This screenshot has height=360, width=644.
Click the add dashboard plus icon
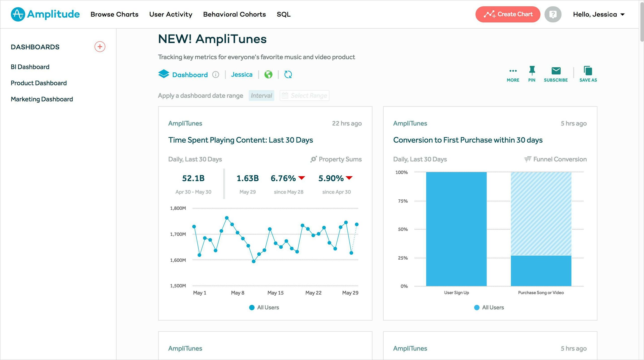point(100,47)
